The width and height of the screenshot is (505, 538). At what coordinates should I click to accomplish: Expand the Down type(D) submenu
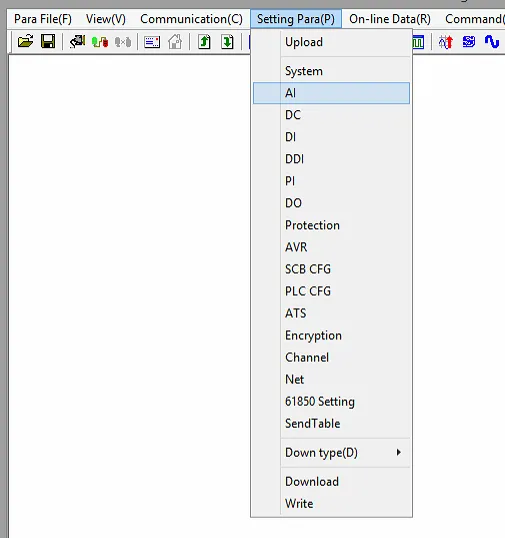click(x=331, y=453)
